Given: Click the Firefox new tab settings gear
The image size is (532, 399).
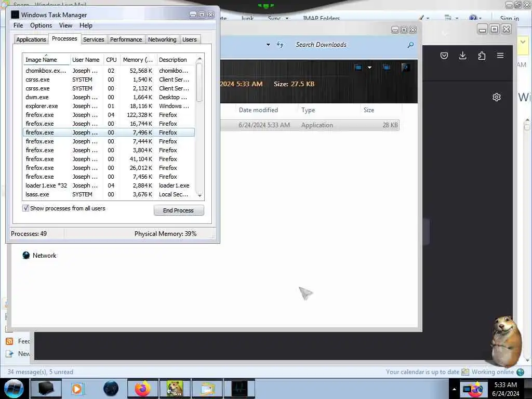Looking at the screenshot, I should [x=496, y=97].
